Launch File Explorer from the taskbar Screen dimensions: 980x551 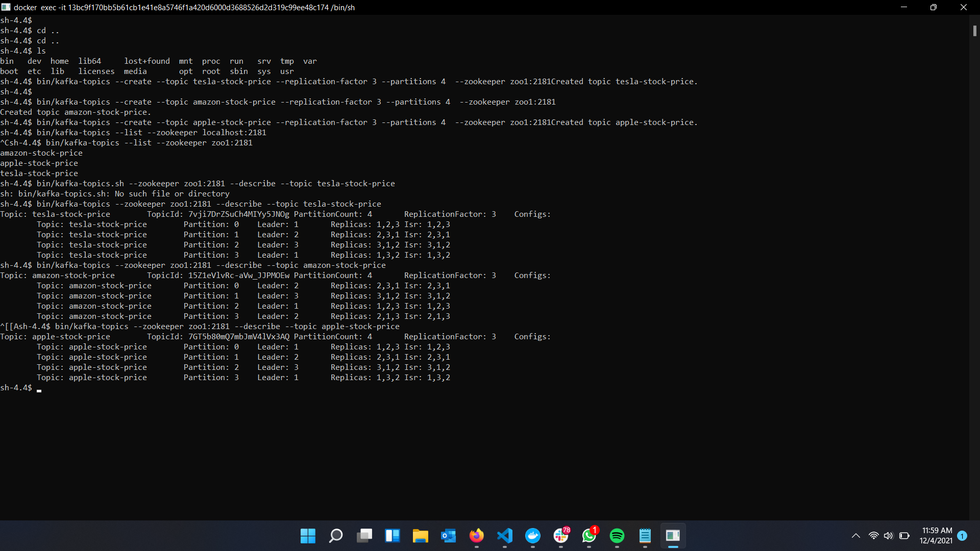[420, 536]
